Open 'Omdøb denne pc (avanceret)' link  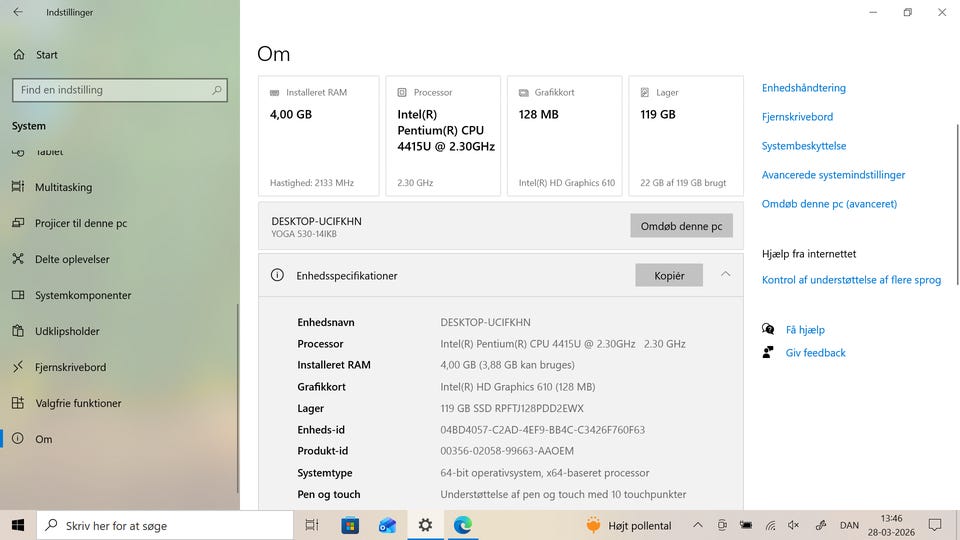829,204
